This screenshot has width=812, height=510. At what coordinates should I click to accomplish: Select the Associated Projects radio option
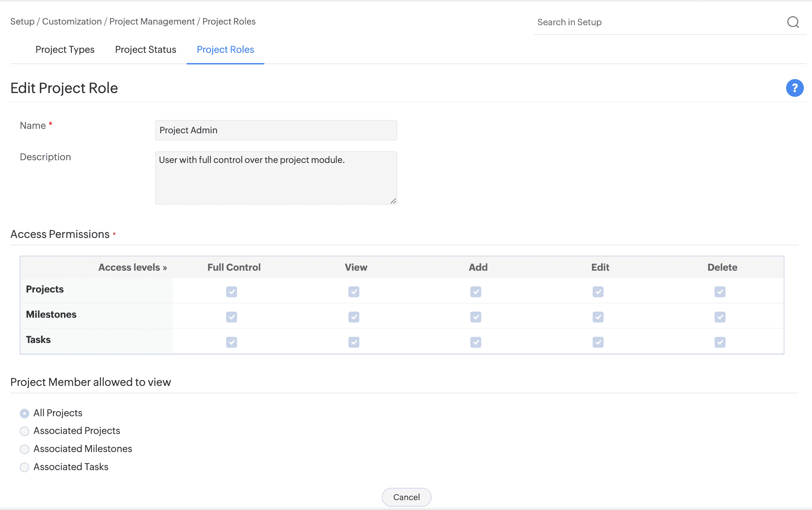(x=25, y=431)
